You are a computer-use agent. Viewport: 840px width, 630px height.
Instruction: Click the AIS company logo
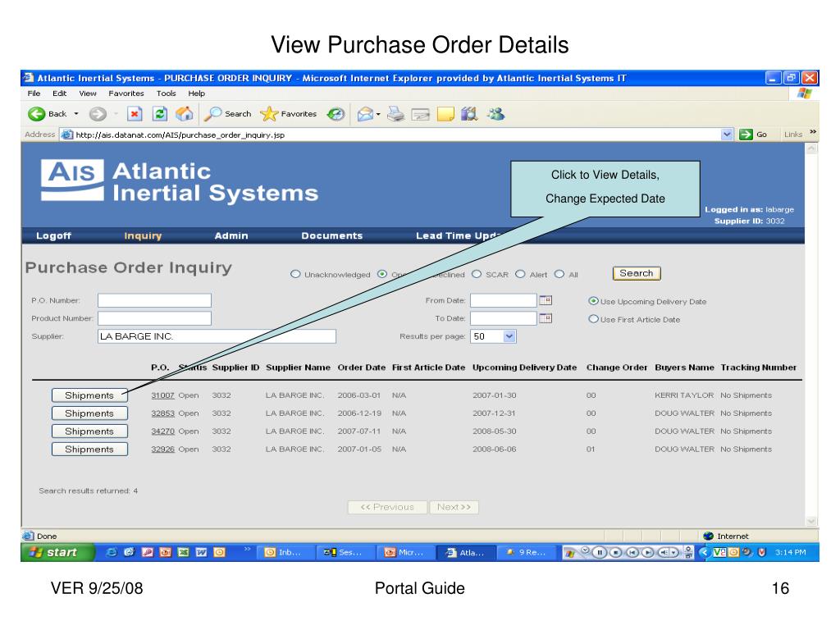72,180
